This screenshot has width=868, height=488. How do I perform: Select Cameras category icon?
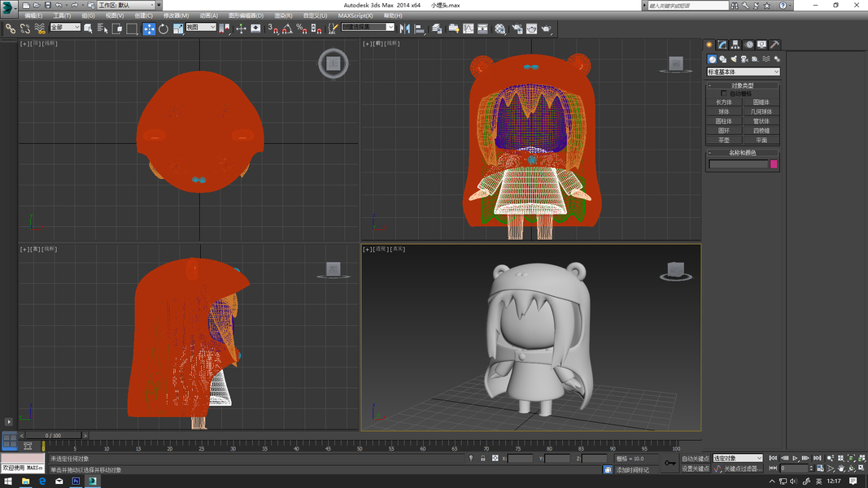[744, 59]
